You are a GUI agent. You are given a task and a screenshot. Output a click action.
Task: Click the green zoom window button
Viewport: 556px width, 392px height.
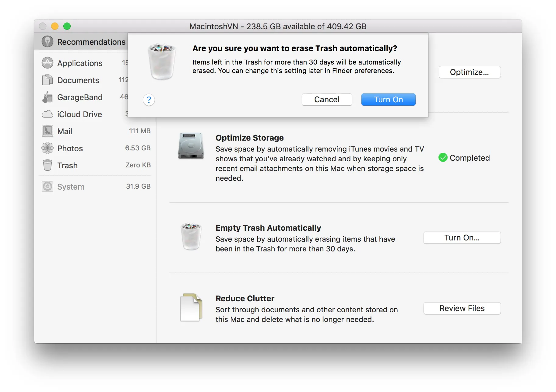[x=67, y=26]
